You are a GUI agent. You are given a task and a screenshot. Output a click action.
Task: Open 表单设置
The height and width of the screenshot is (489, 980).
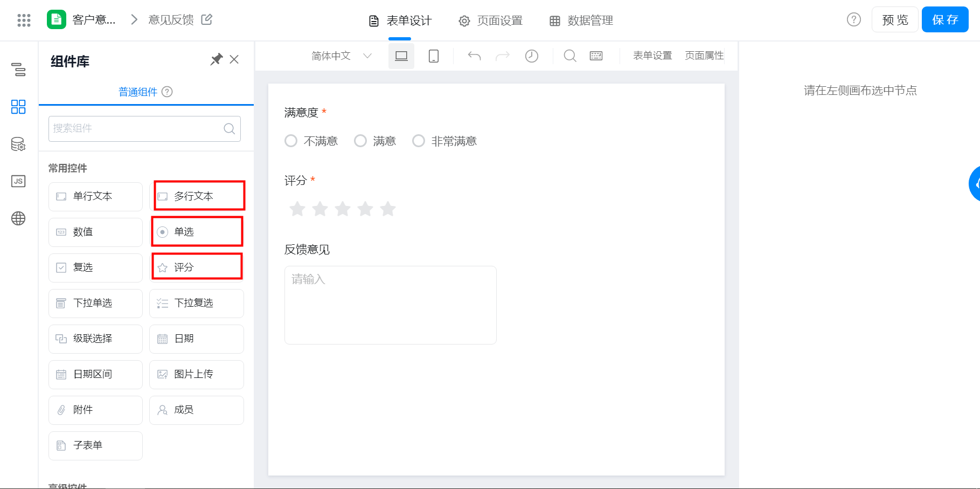[652, 56]
